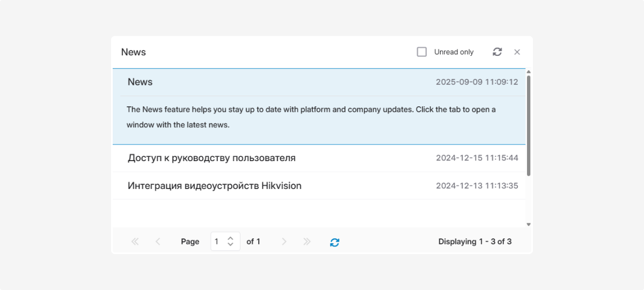Image resolution: width=644 pixels, height=290 pixels.
Task: Click the page number input field
Action: point(218,242)
